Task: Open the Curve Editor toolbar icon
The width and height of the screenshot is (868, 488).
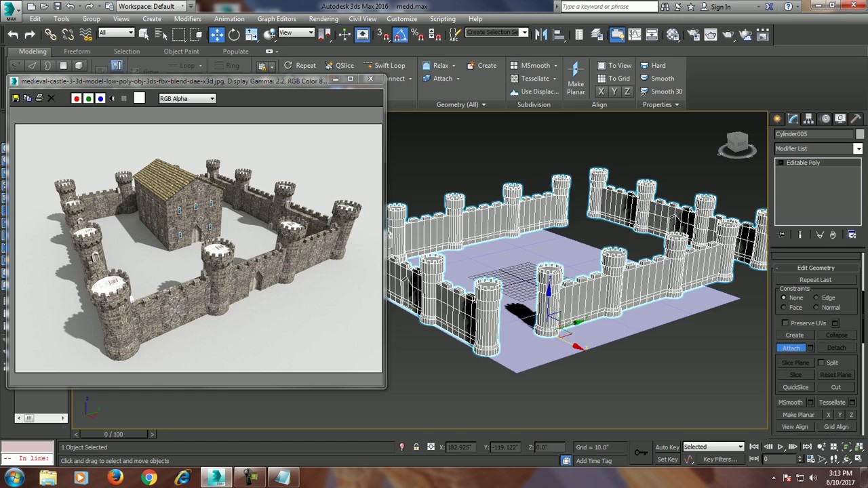Action: point(635,35)
